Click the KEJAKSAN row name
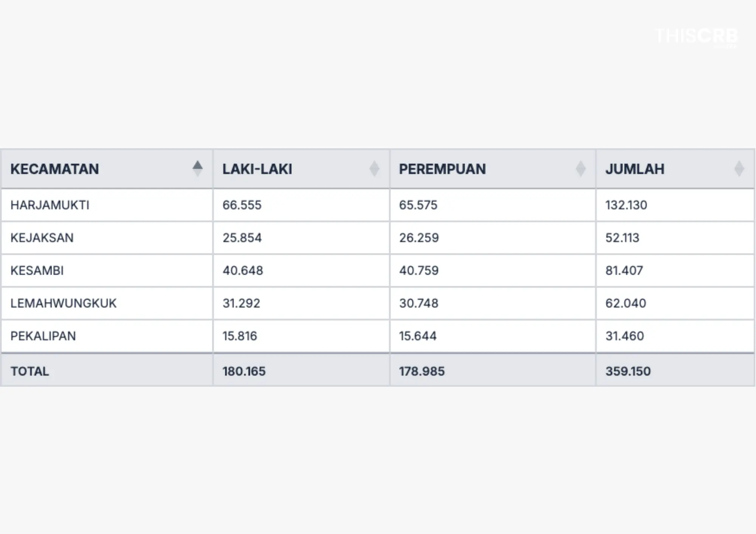Image resolution: width=756 pixels, height=534 pixels. pyautogui.click(x=42, y=238)
